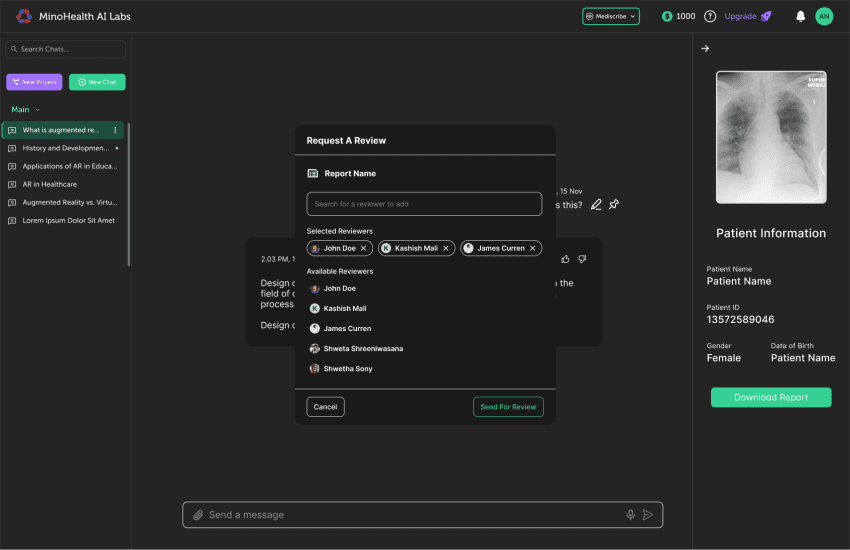This screenshot has width=850, height=550.
Task: Open the chat 'Lorem Ipsum Dolor Sit Amet'
Action: [x=62, y=221]
